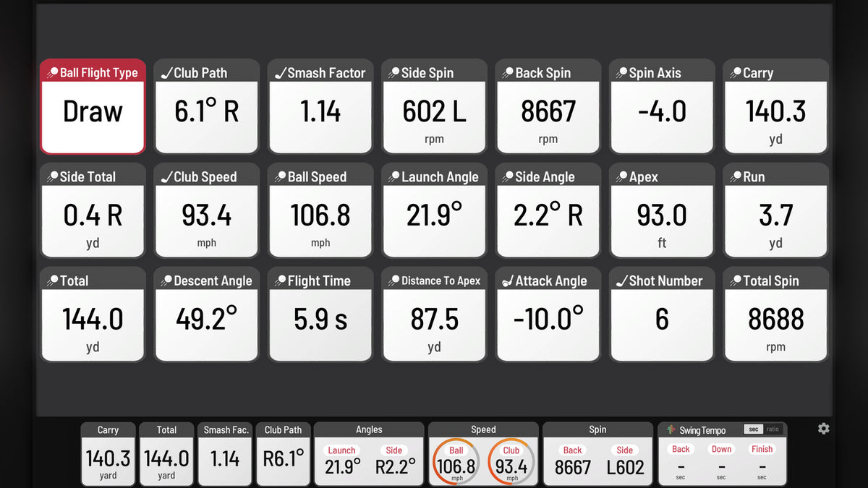Click the ball icon beside Ball Speed header
The image size is (868, 488).
[x=281, y=177]
